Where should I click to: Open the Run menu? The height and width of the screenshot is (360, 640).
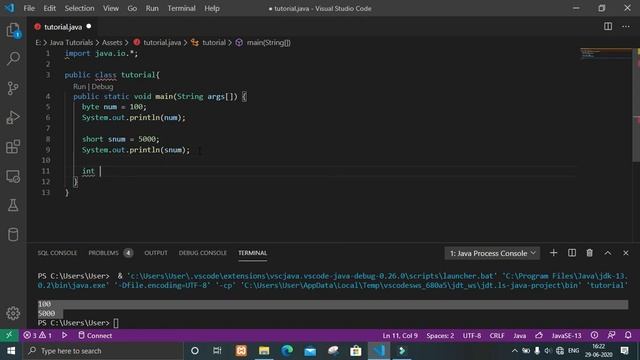(152, 8)
